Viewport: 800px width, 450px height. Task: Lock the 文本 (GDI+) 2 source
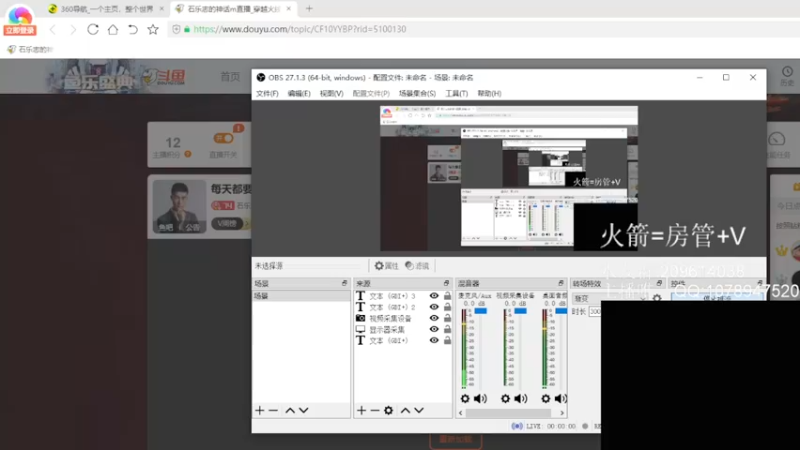click(447, 307)
